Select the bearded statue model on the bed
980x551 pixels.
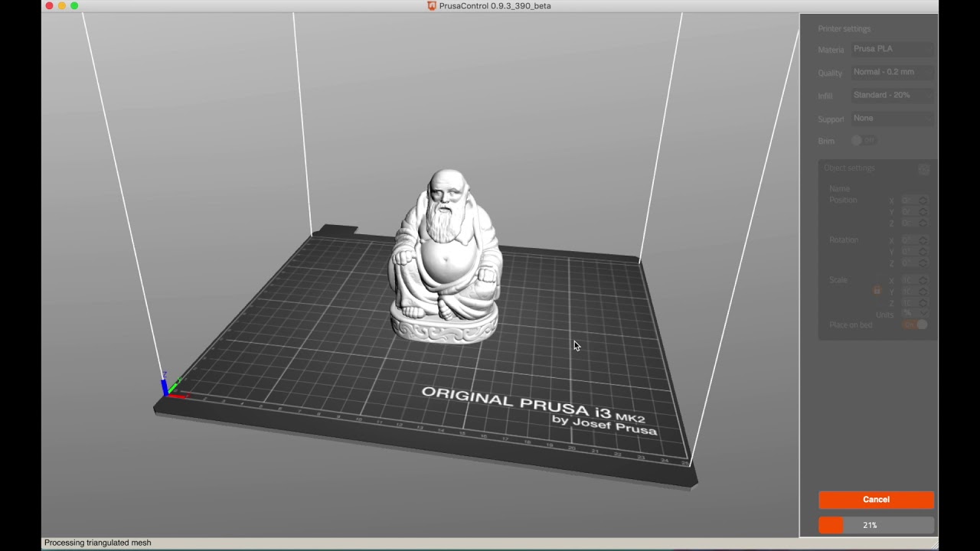point(446,257)
